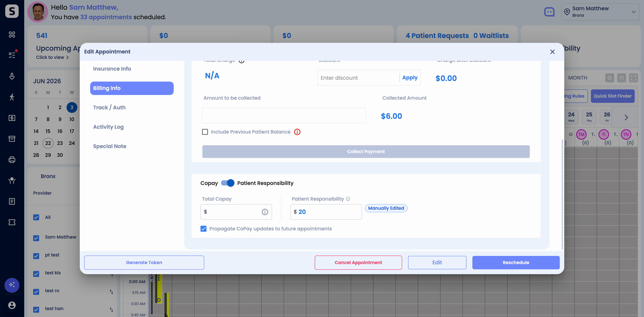Check Include Previous Patient Balance
Viewport: 644px width, 317px height.
point(205,132)
